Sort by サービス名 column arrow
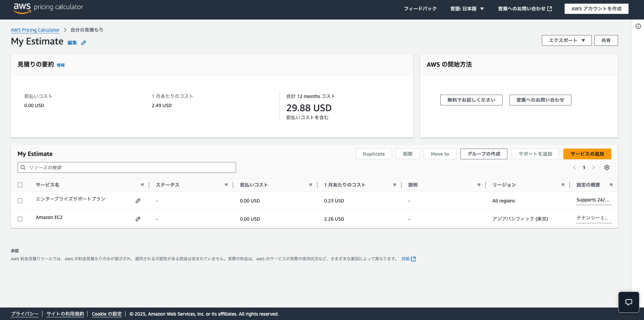Viewport: 644px width, 320px height. [x=142, y=185]
